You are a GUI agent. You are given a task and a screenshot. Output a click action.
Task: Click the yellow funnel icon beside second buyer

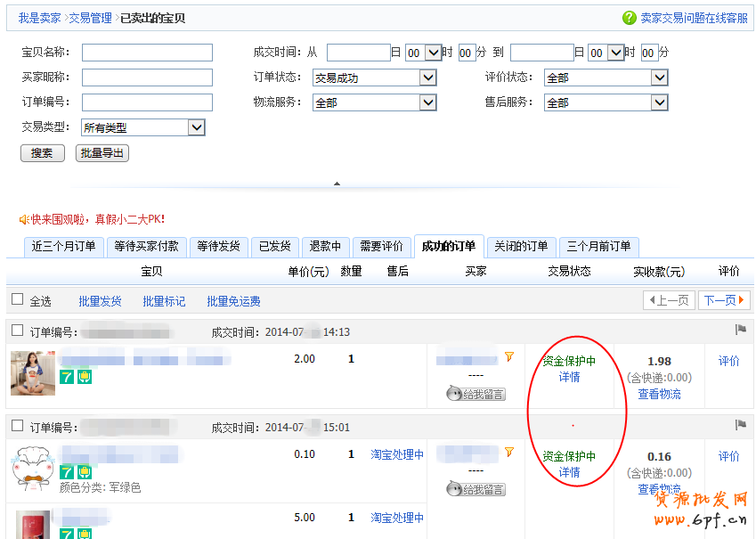(x=509, y=453)
